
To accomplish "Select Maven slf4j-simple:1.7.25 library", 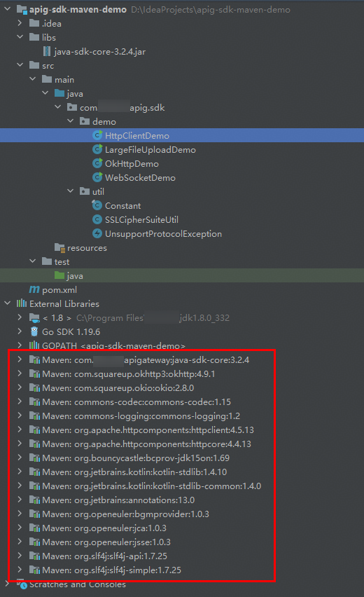I will 111,570.
